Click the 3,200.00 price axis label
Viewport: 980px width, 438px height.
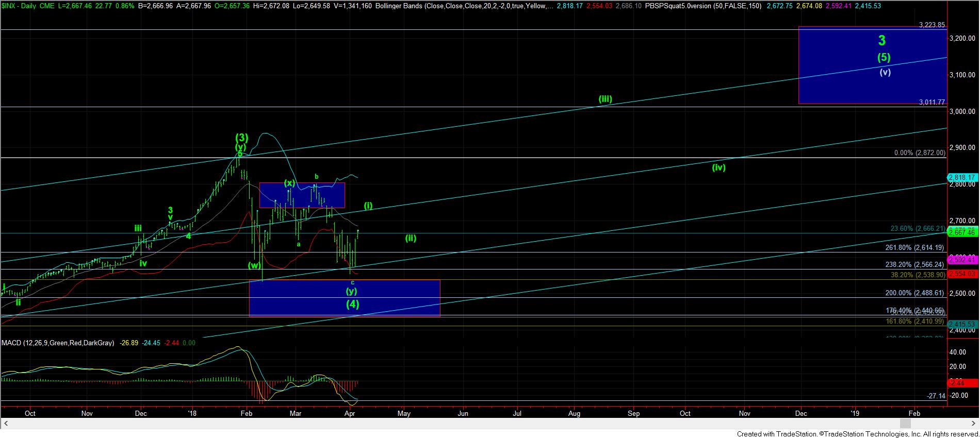pos(963,38)
